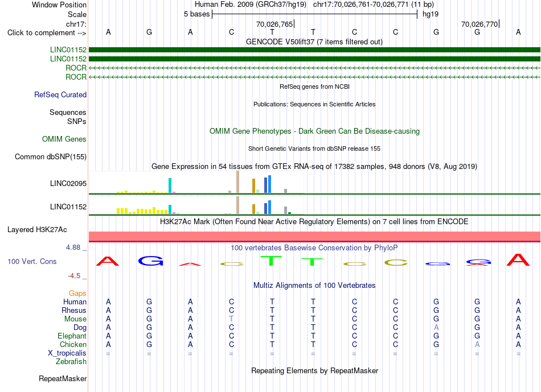Click the 'Click to complement -->' label

pyautogui.click(x=47, y=33)
